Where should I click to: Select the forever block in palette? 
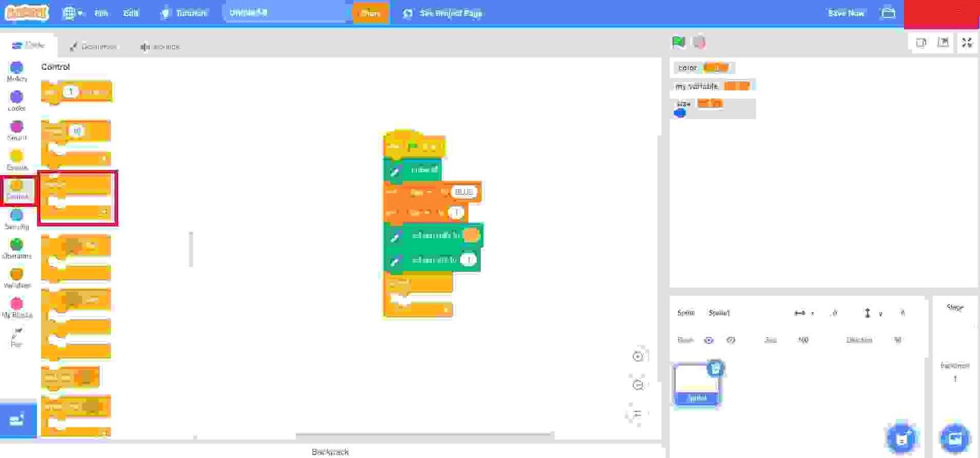click(x=77, y=198)
